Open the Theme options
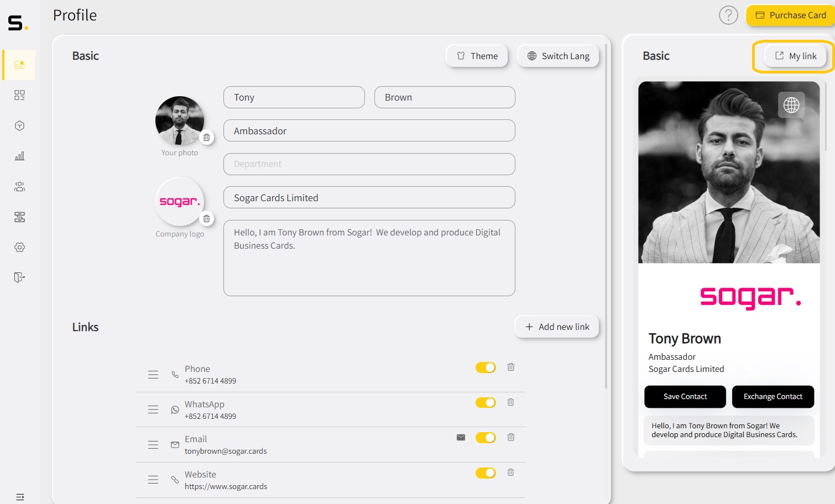 click(x=477, y=56)
